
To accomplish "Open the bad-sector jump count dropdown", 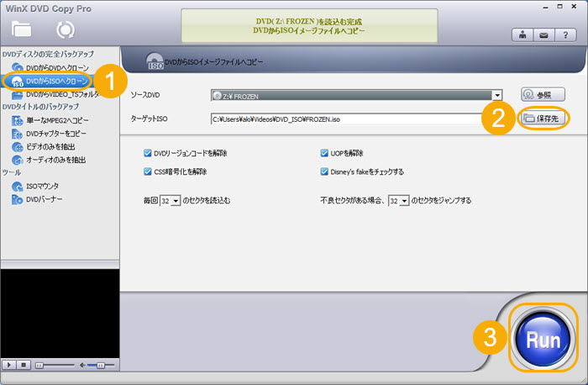I will coord(404,201).
